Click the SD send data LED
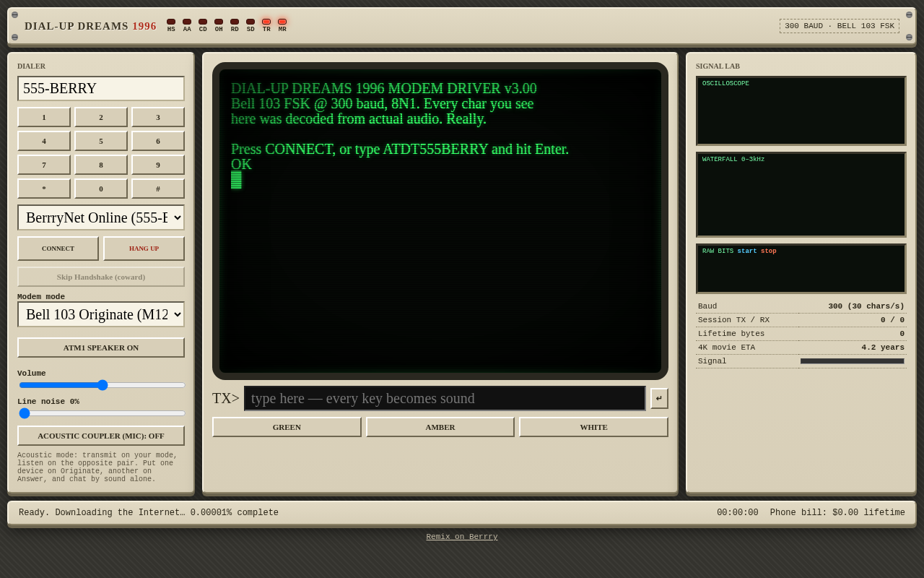Screen dimensions: 924x578 coord(250,22)
